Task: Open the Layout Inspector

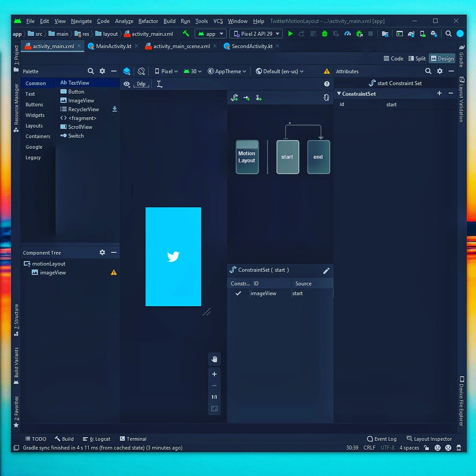Action: (x=429, y=439)
